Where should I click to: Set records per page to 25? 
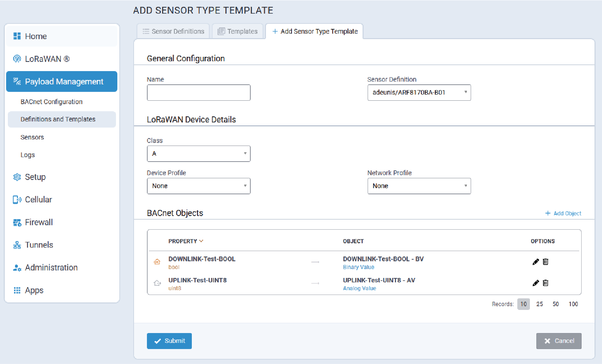coord(539,304)
